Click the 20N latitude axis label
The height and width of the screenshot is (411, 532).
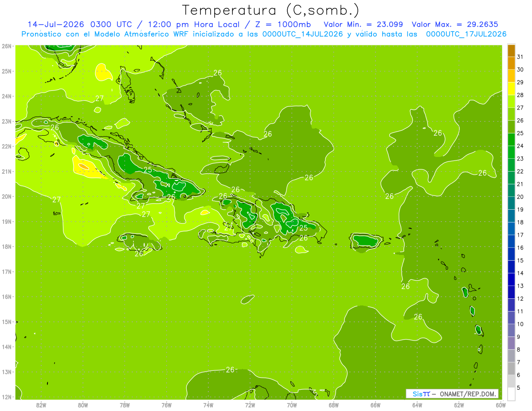tap(6, 196)
